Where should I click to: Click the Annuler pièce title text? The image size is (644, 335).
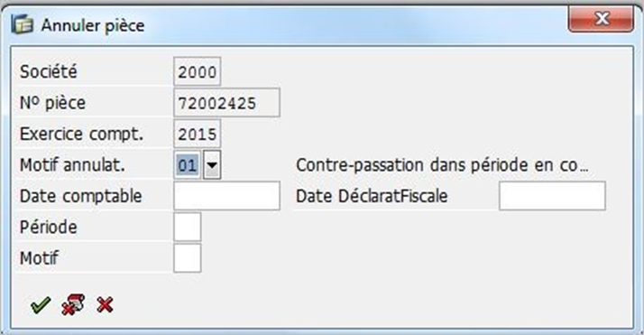[x=93, y=25]
